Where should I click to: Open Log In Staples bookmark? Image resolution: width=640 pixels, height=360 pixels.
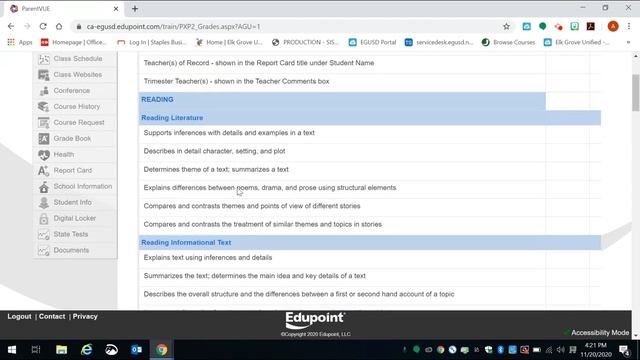coord(151,42)
